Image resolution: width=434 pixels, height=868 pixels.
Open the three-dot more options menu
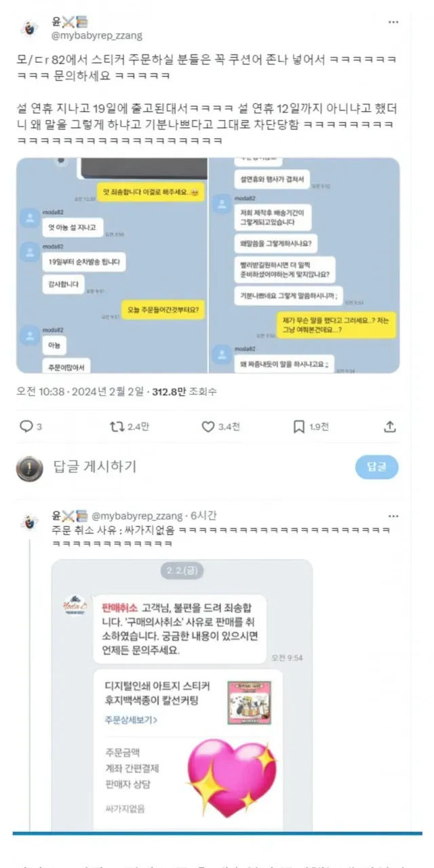[393, 22]
